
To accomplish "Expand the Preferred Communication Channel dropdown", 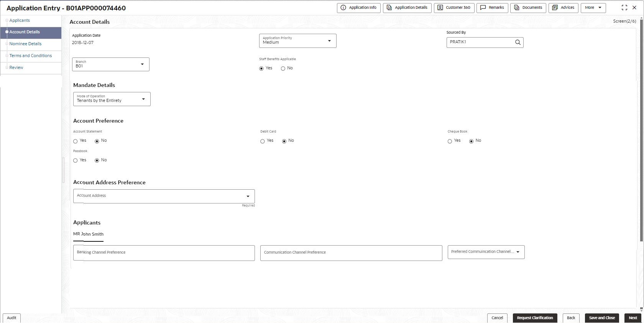I will pyautogui.click(x=486, y=252).
